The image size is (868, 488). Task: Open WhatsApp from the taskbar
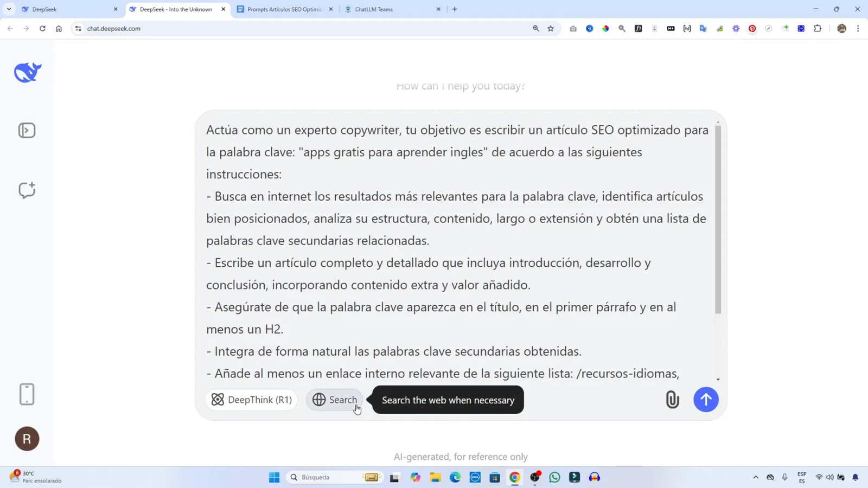click(553, 477)
